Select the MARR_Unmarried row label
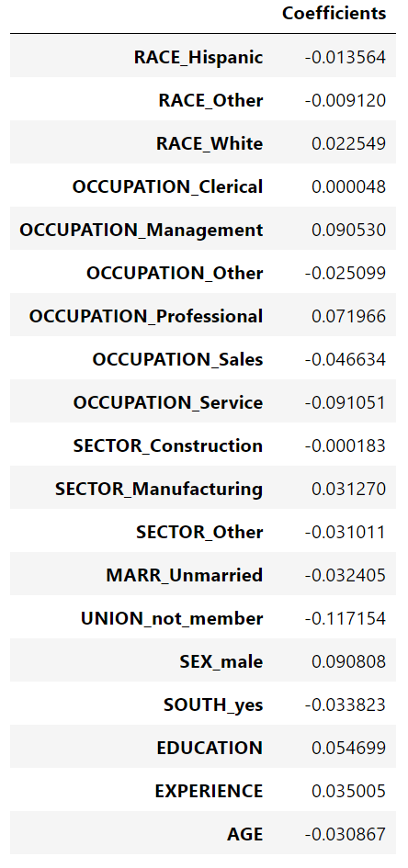 185,575
